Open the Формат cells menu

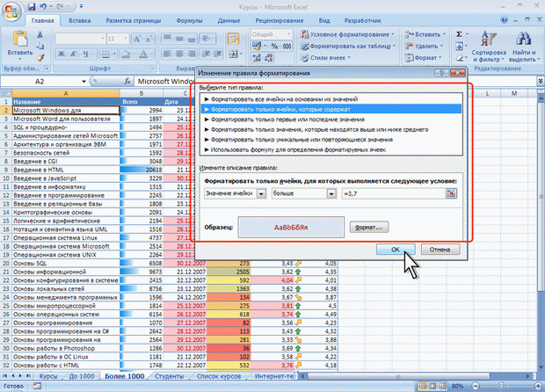pos(423,58)
